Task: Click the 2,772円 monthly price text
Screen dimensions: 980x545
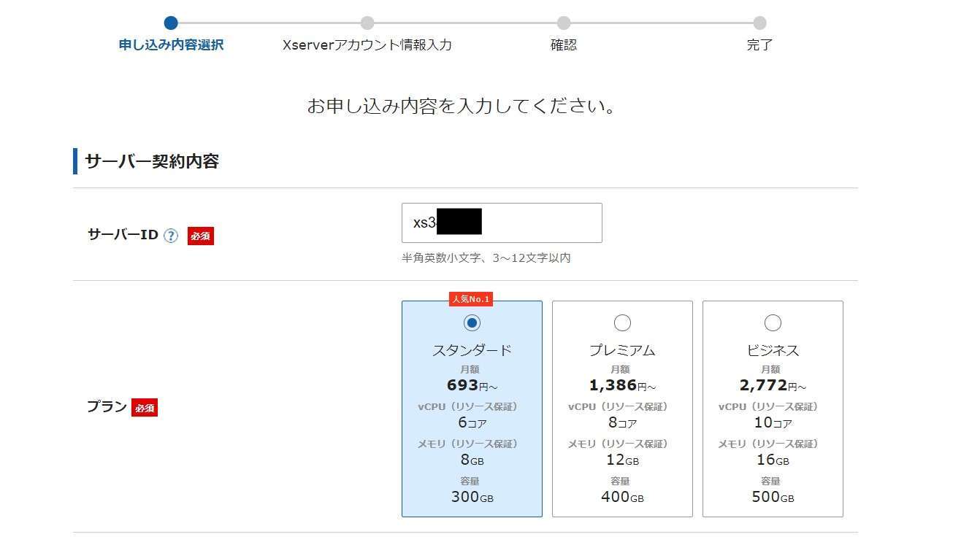Action: [773, 385]
